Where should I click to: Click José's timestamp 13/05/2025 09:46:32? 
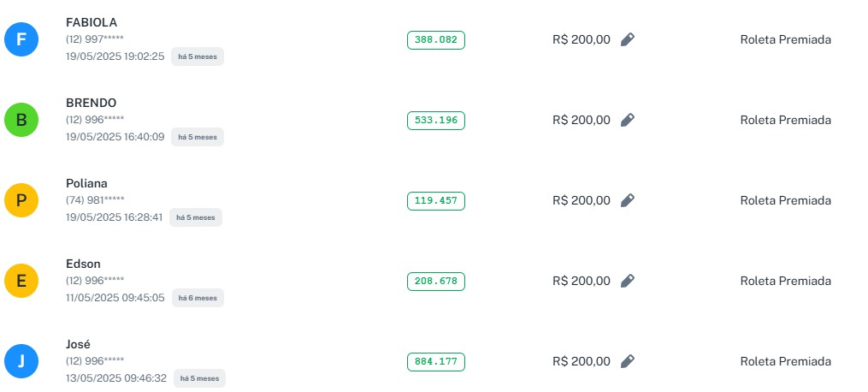coord(115,377)
